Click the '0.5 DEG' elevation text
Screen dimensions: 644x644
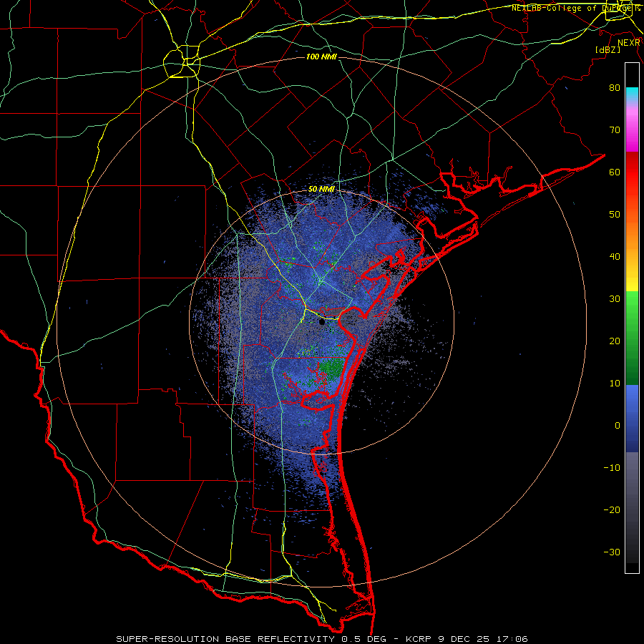(x=364, y=639)
